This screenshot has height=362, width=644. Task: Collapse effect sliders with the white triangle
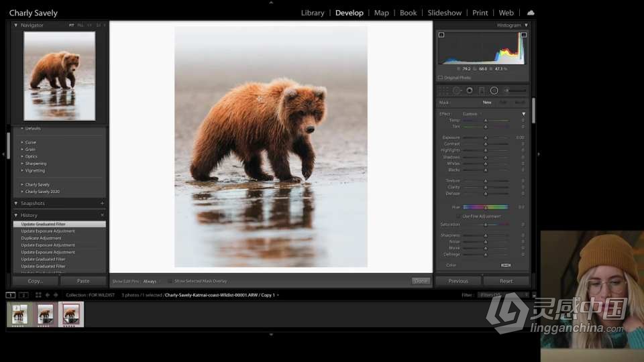[x=524, y=114]
